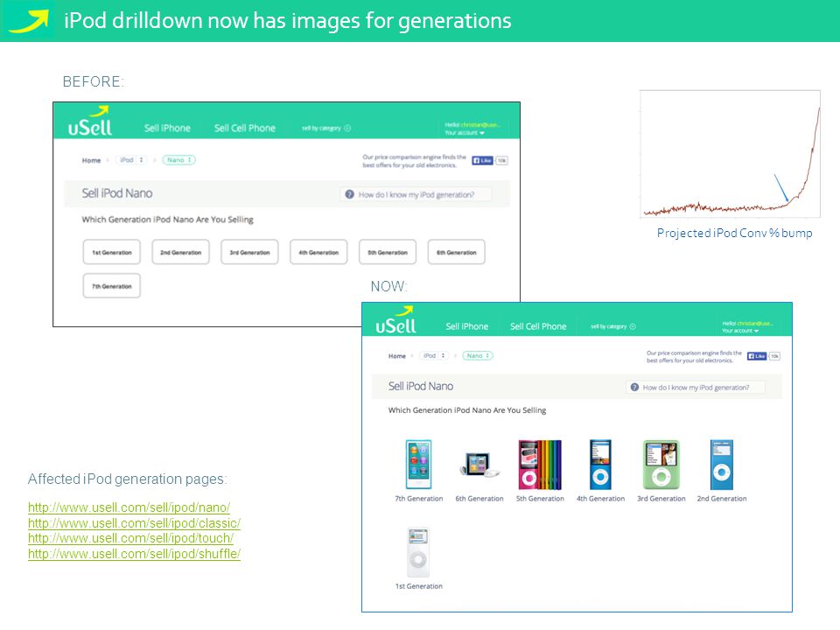Click the question mark help icon in the BEFORE screenshot
Viewport: 840px width, 630px height.
(349, 194)
